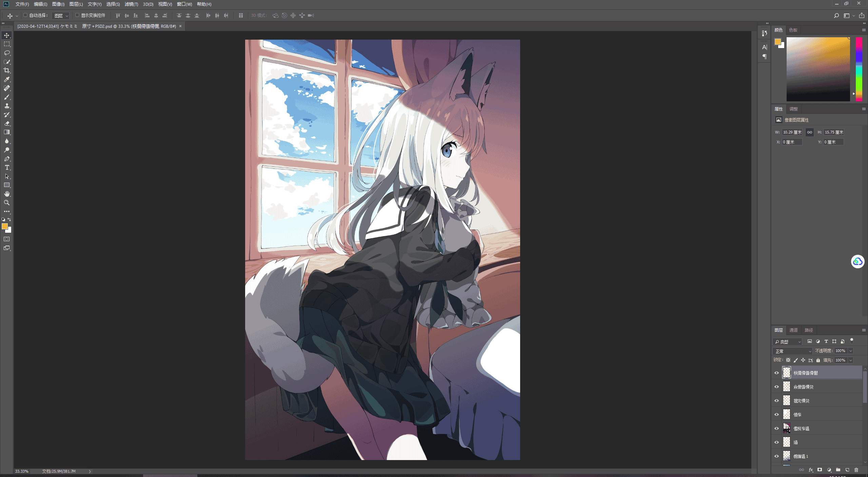Select the Pen tool
Screen dimensions: 868x477
[x=7, y=159]
